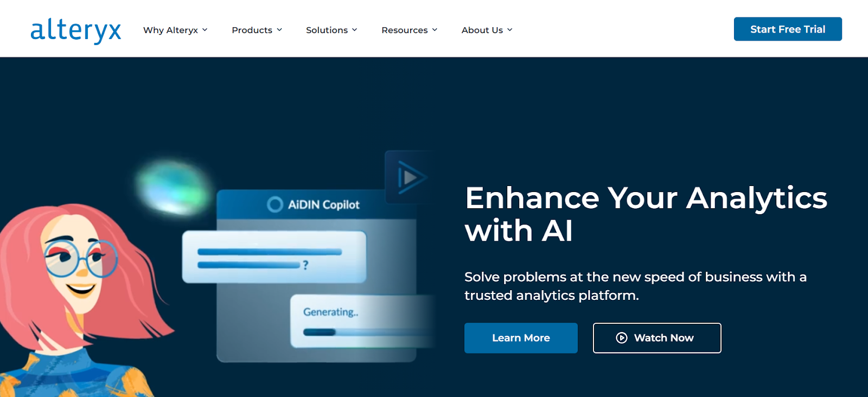
Task: Expand the chevron beside About Us
Action: (x=510, y=30)
